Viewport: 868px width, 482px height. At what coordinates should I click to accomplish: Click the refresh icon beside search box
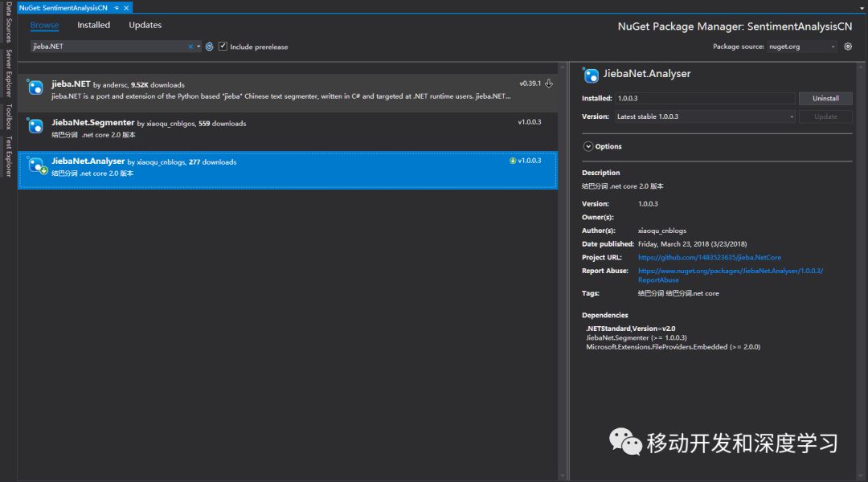pos(209,47)
